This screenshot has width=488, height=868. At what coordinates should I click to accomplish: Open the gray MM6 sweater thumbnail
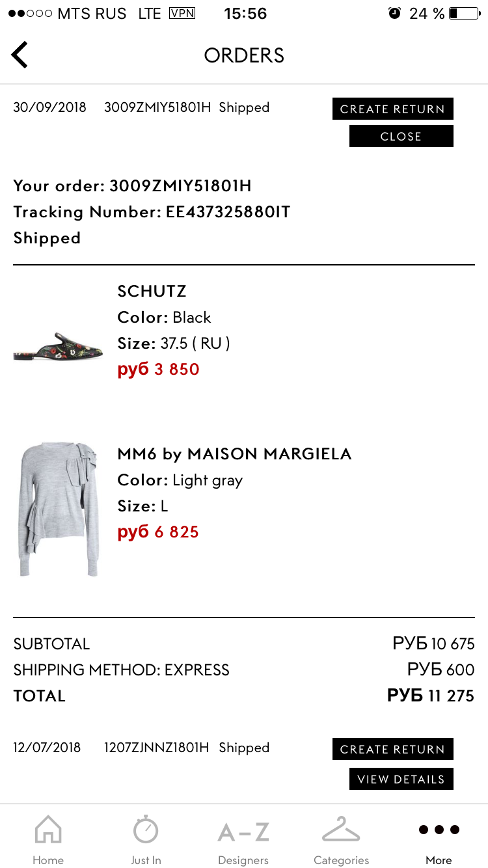58,509
